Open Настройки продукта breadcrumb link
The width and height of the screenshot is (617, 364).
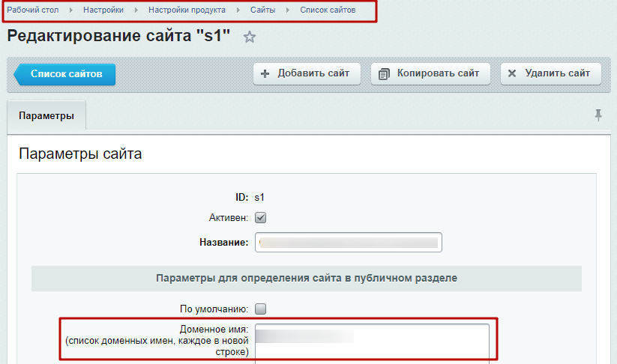click(187, 10)
